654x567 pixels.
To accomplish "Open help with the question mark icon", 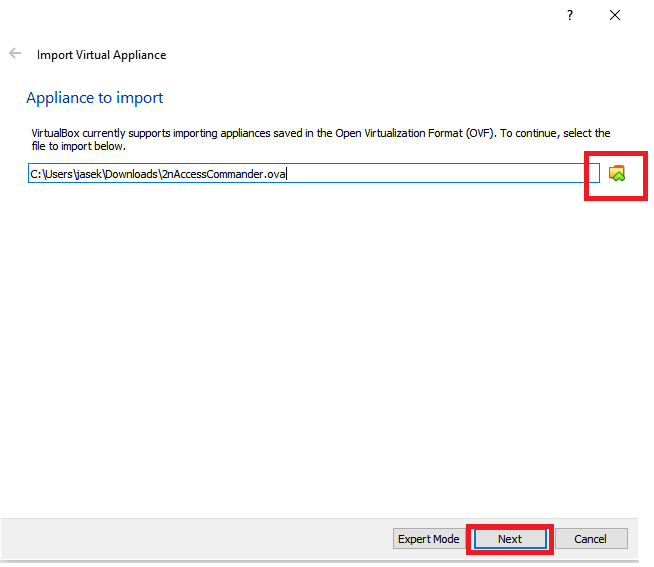I will 570,16.
